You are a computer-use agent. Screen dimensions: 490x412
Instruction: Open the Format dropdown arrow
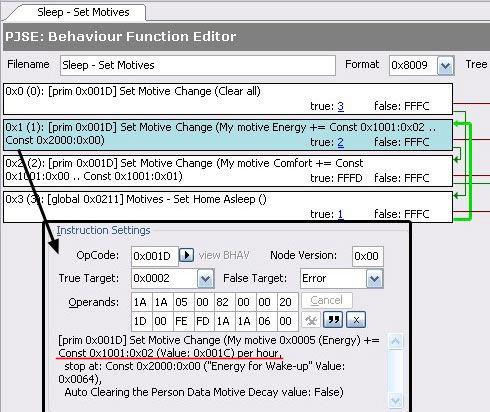446,66
